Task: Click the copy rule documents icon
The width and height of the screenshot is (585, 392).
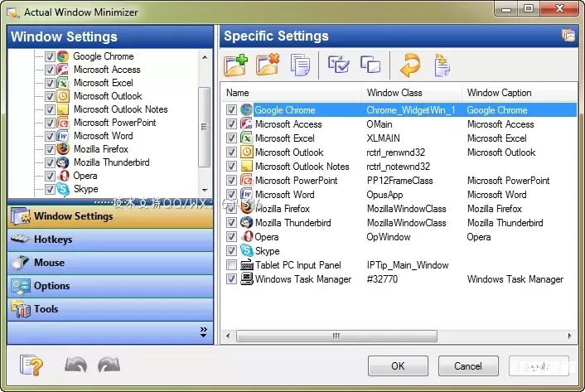Action: pyautogui.click(x=300, y=65)
